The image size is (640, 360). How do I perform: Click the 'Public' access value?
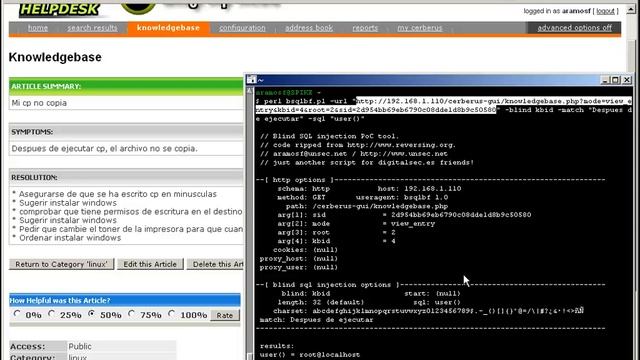click(80, 346)
